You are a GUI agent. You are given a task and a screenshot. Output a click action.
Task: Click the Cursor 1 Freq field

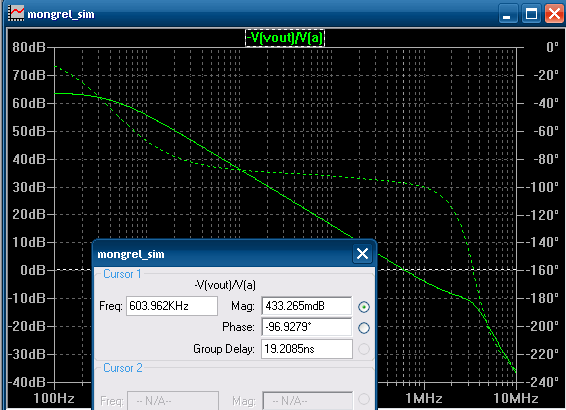pos(172,306)
